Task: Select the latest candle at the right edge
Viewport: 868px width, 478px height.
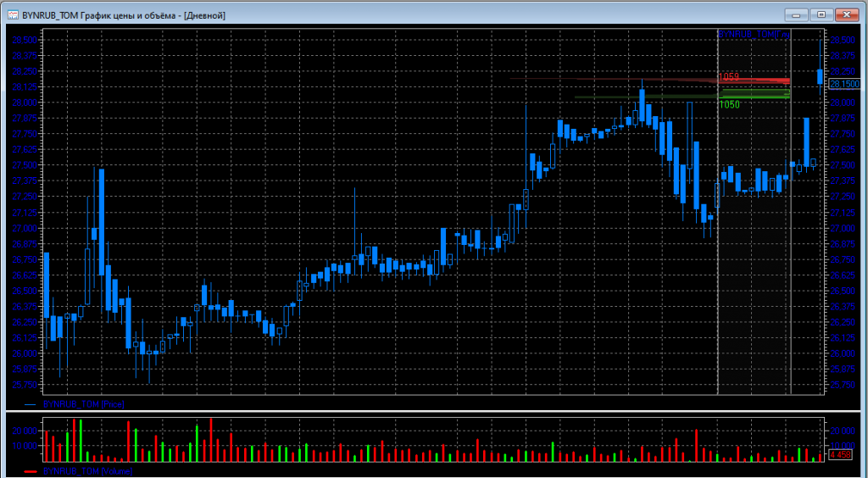Action: [x=820, y=77]
